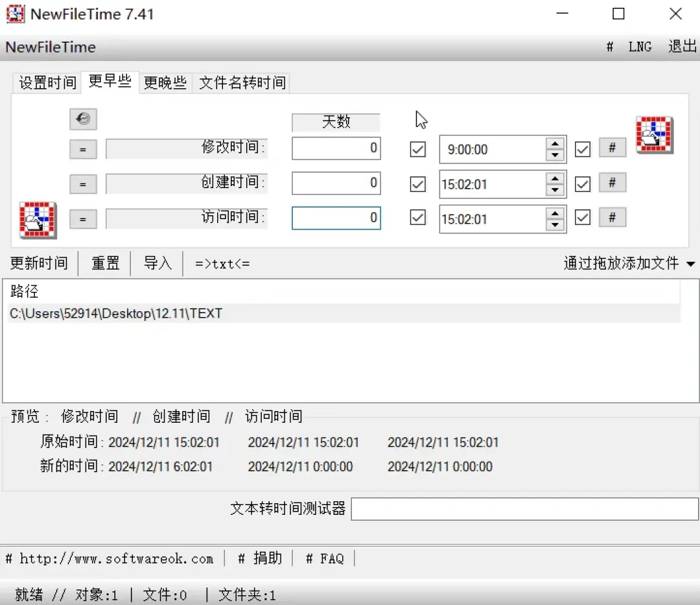This screenshot has height=605, width=700.
Task: Decrease the 创建时间 time with down arrow
Action: (555, 190)
